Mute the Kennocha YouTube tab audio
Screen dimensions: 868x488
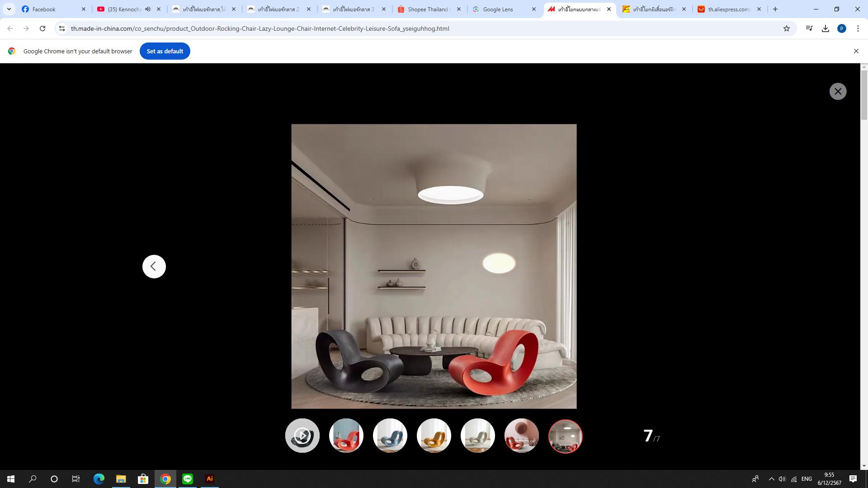[x=148, y=9]
